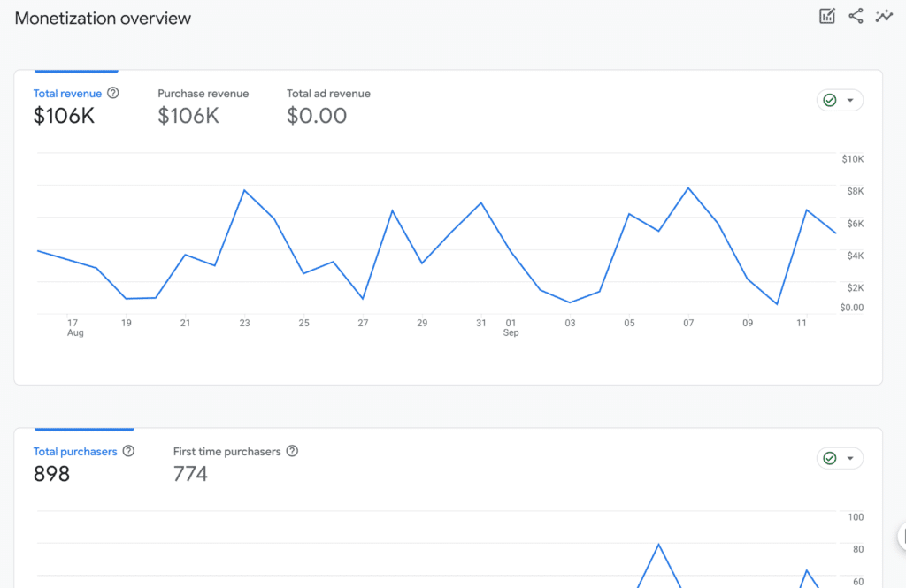Click the share this report icon
The width and height of the screenshot is (906, 588).
(855, 15)
